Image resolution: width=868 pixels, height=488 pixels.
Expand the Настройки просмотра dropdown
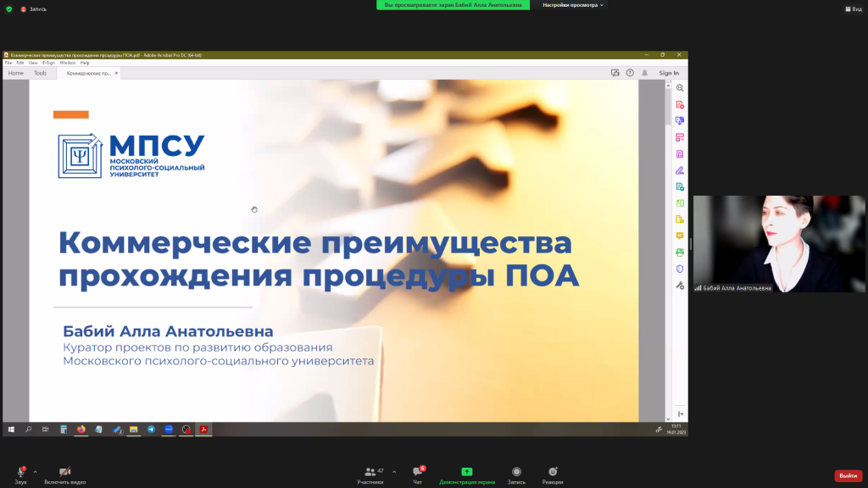(x=574, y=5)
